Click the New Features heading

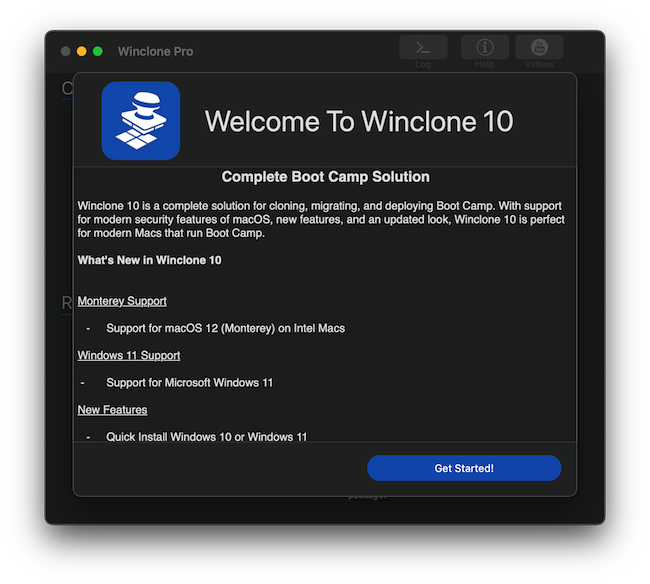tap(112, 410)
